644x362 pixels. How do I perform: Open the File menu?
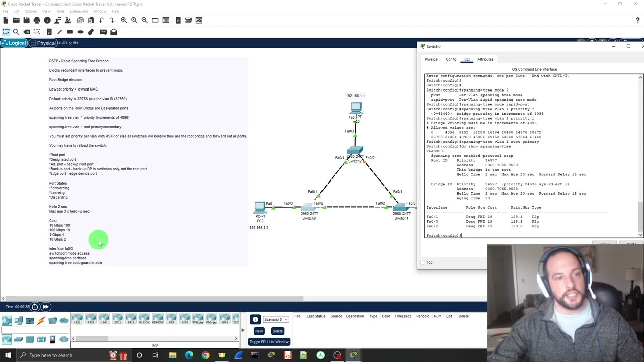click(x=5, y=11)
